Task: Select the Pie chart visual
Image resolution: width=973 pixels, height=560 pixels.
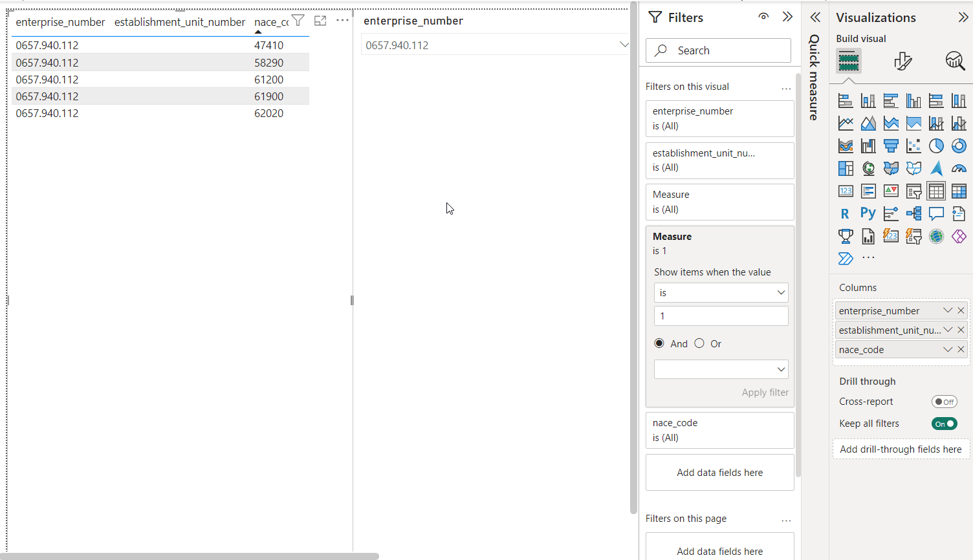Action: click(x=936, y=146)
